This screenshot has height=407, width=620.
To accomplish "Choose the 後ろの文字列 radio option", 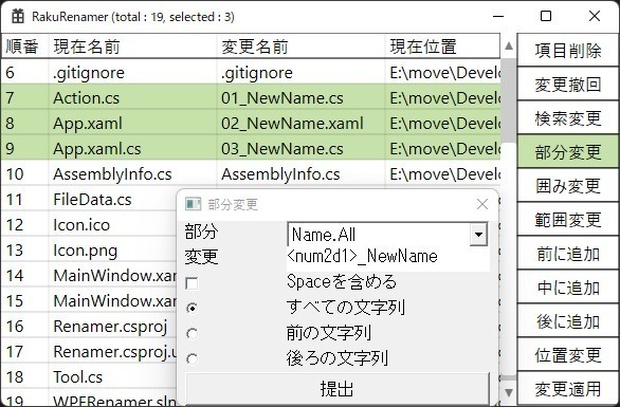I will [192, 359].
